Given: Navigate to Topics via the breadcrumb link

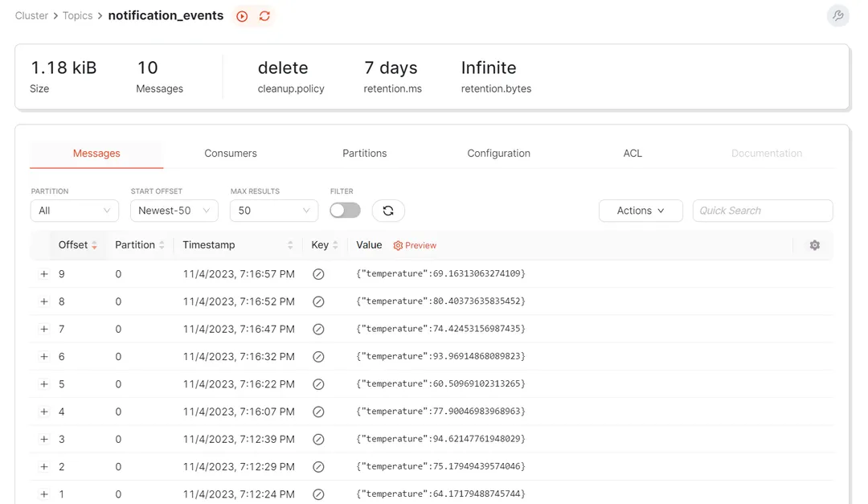Looking at the screenshot, I should (x=77, y=15).
